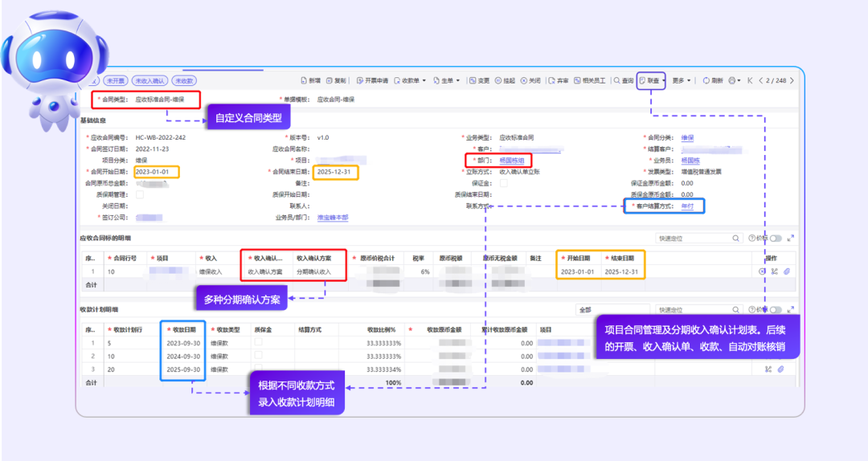Viewport: 868px width, 461px height.
Task: Expand the 更多 (More) dropdown menu
Action: (x=682, y=81)
